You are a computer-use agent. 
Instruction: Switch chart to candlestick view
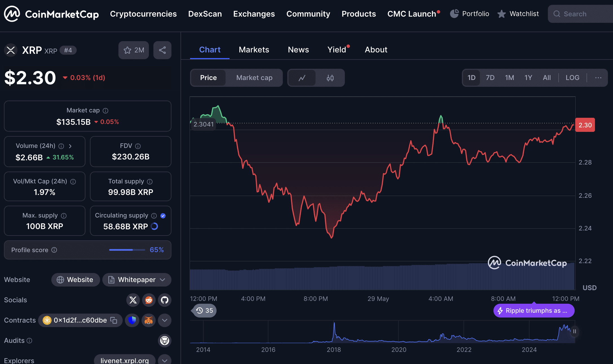[x=330, y=78]
